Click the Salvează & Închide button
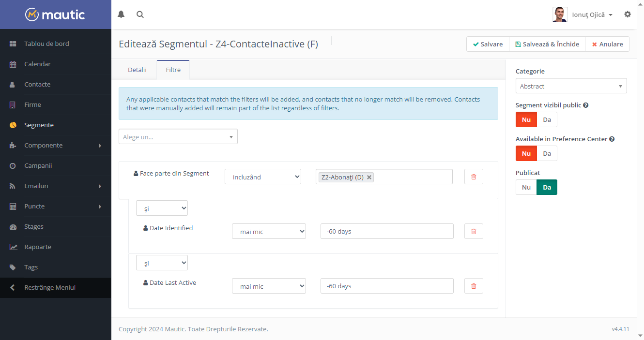644x340 pixels. (547, 44)
